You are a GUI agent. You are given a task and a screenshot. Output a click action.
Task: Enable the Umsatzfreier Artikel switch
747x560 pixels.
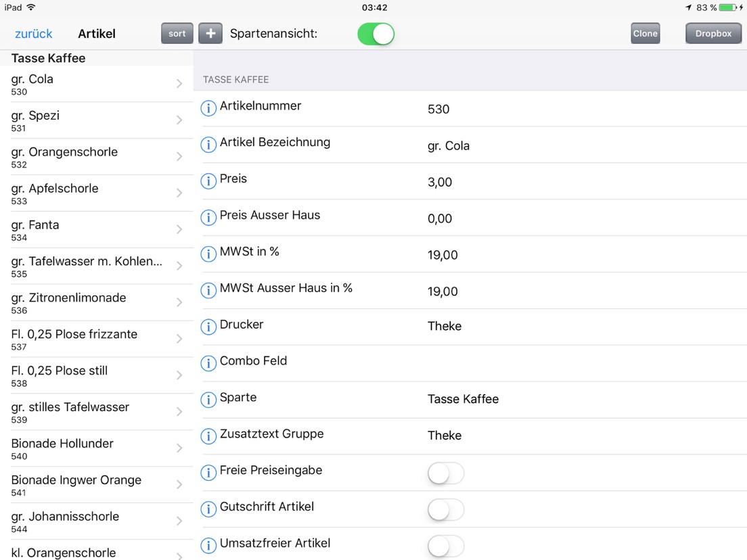click(x=446, y=546)
